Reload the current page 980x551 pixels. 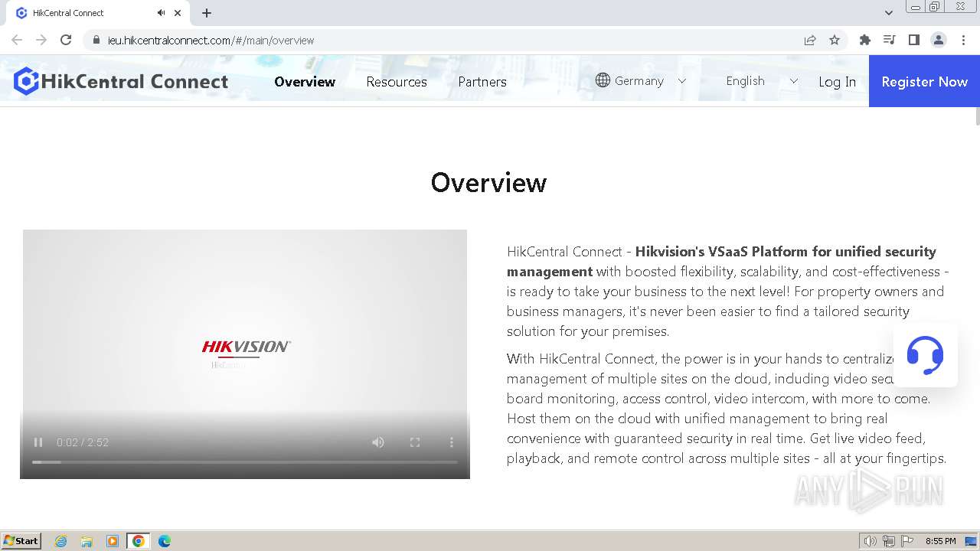(66, 40)
